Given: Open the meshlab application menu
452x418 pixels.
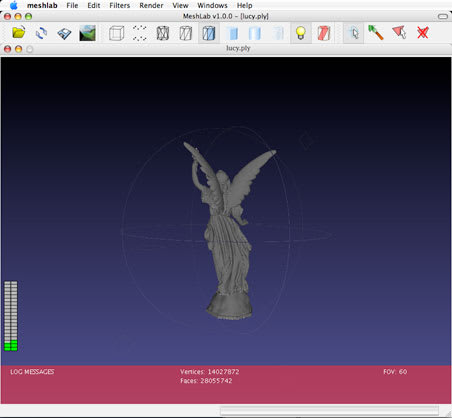Looking at the screenshot, I should pyautogui.click(x=42, y=5).
